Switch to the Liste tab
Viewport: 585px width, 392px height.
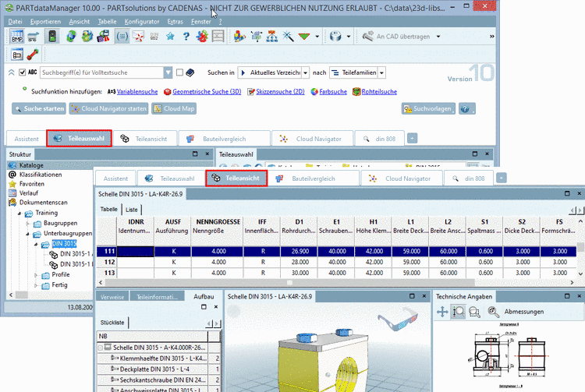click(x=131, y=210)
